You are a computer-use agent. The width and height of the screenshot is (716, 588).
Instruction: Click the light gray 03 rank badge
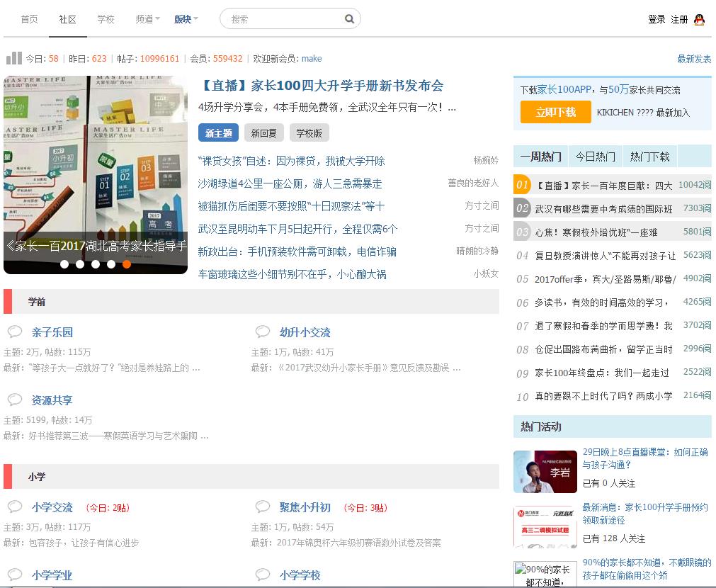coord(522,232)
